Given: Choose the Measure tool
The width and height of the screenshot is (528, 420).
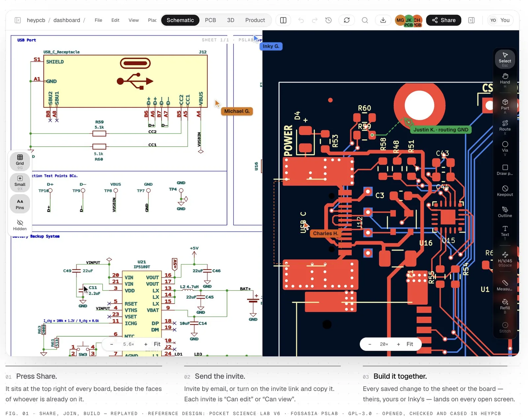Looking at the screenshot, I should 505,285.
